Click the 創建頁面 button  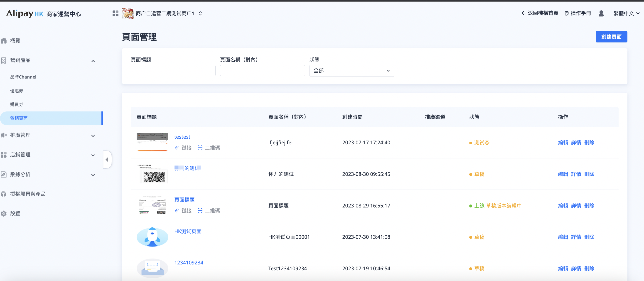611,37
